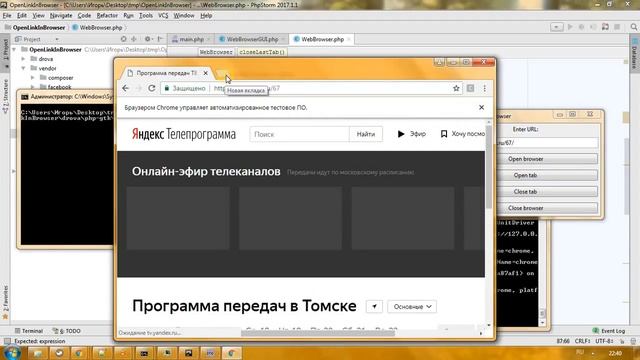Screen dimensions: 640x360
Task: Open the Event Log
Action: [609, 331]
